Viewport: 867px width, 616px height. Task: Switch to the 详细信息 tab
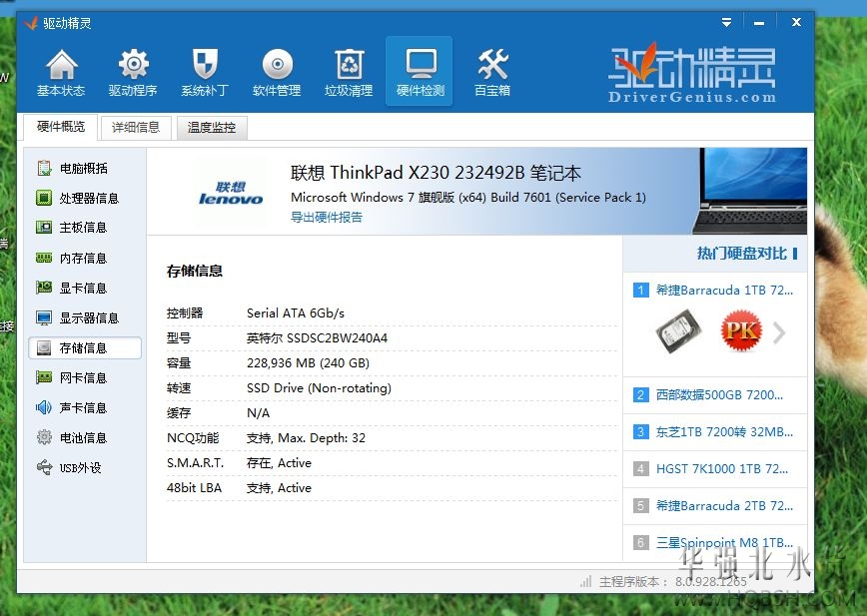[136, 128]
